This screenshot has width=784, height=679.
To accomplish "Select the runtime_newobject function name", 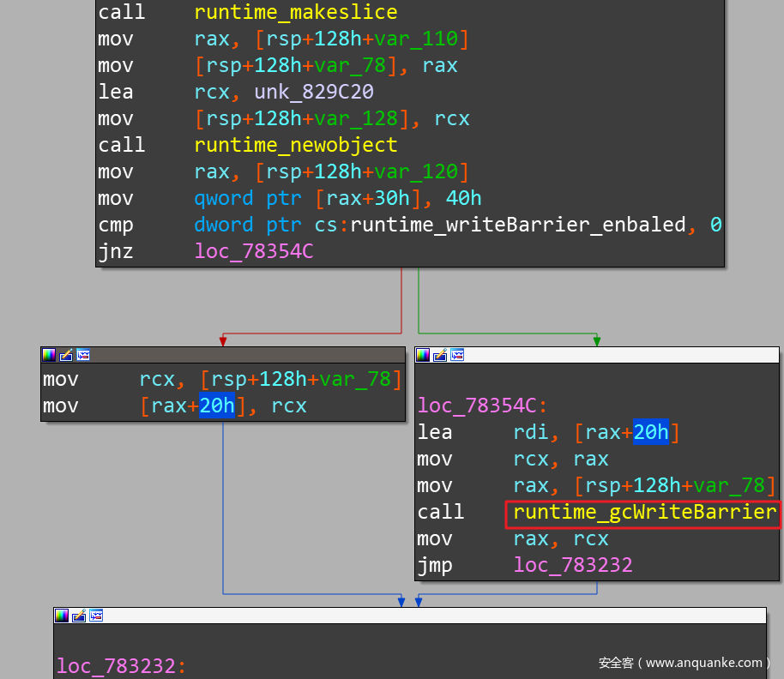I will [295, 145].
